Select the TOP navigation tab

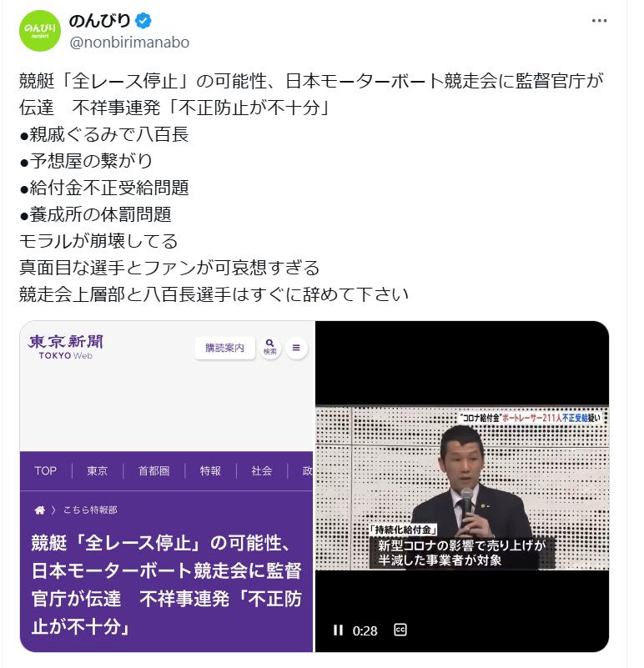(x=46, y=470)
